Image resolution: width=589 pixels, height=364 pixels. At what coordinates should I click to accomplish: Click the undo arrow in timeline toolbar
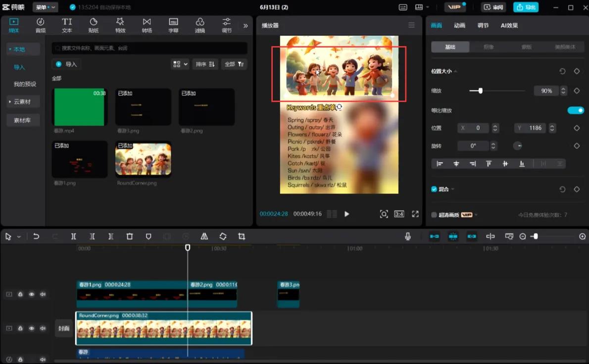[36, 236]
